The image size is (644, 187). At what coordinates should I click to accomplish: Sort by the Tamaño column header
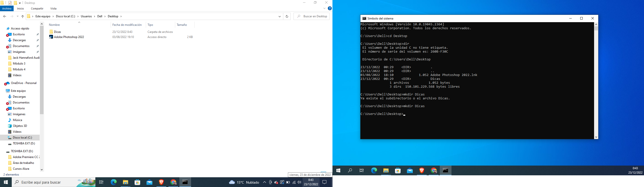point(182,25)
